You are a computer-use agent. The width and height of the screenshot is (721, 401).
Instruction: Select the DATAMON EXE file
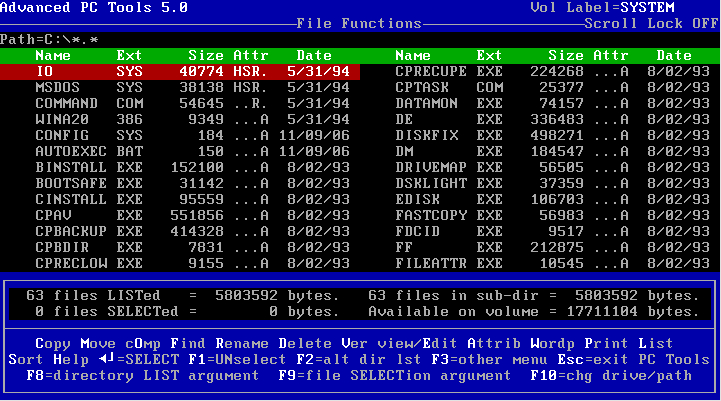[553, 103]
